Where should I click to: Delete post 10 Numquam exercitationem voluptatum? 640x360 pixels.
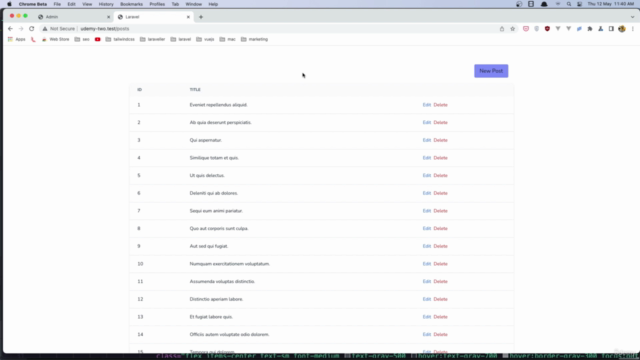pyautogui.click(x=440, y=264)
